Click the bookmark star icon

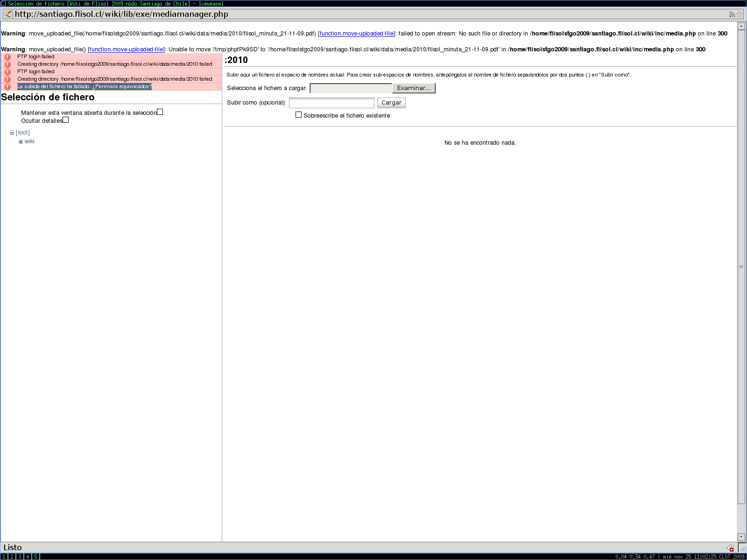[740, 14]
